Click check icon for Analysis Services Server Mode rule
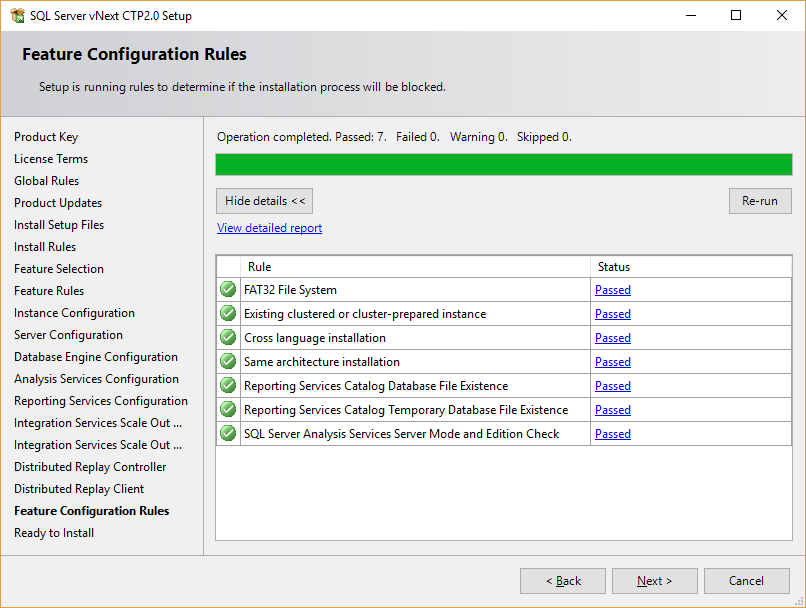 click(x=228, y=433)
